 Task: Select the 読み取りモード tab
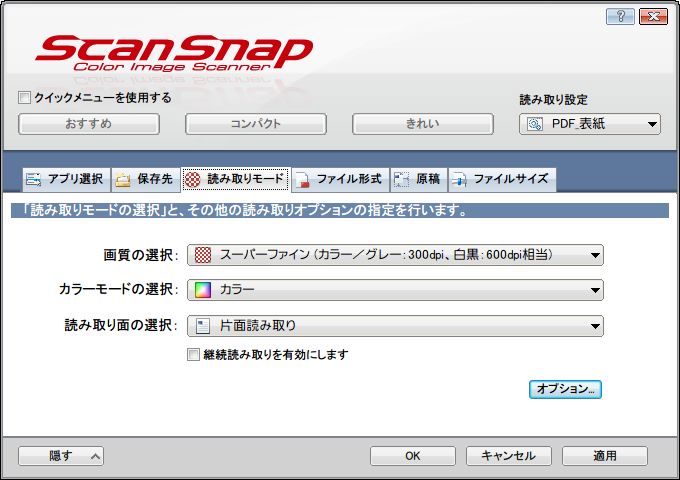coord(235,180)
